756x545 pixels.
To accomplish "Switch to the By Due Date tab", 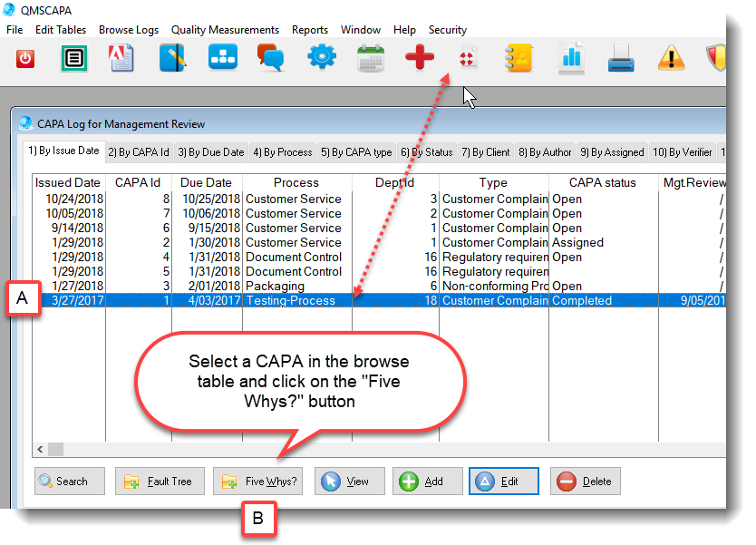I will coord(210,152).
